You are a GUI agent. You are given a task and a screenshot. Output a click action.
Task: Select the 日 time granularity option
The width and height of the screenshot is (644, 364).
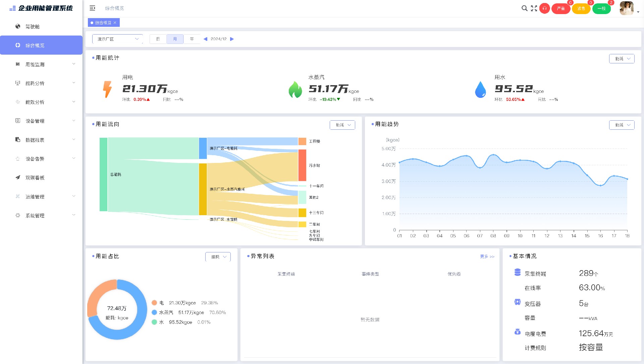(158, 39)
